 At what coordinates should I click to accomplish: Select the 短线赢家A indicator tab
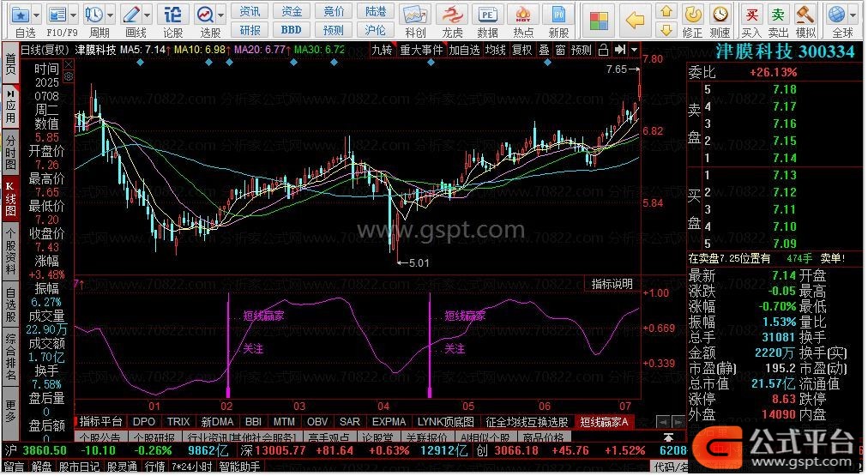click(604, 422)
